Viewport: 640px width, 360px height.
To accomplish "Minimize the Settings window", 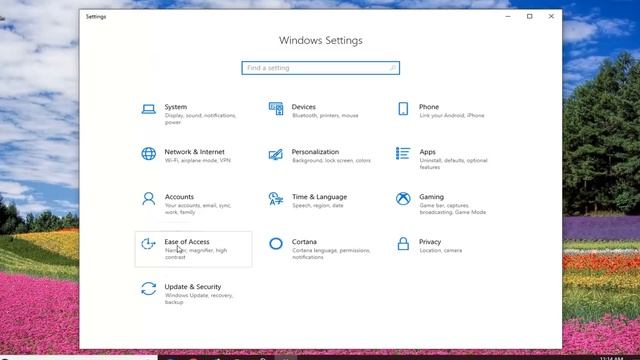I will 508,16.
